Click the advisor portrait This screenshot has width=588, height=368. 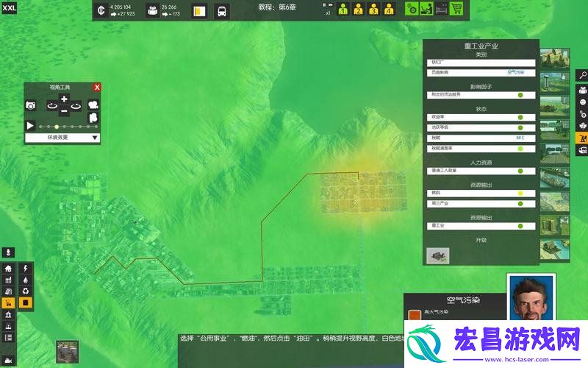(x=531, y=297)
